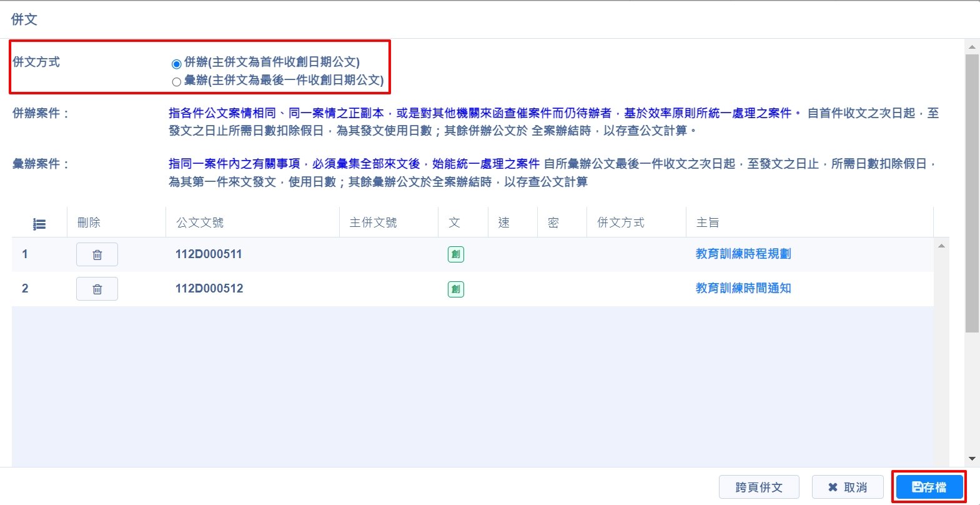The width and height of the screenshot is (980, 505).
Task: Click the list icon in table header
Action: click(39, 224)
